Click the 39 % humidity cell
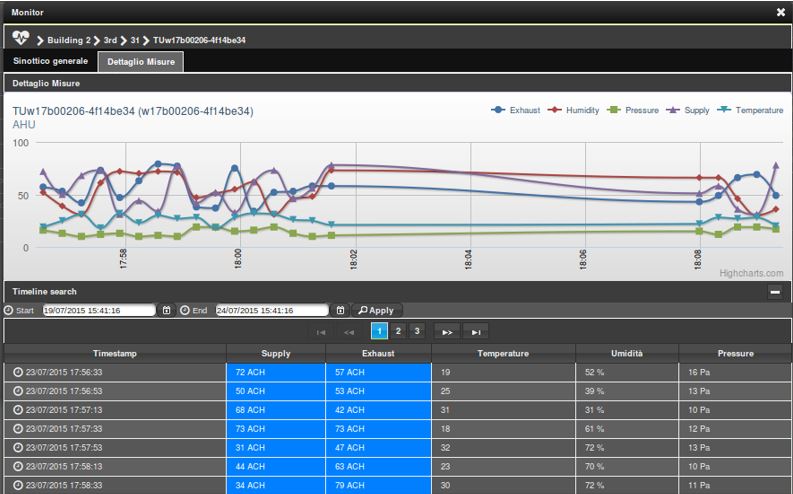Image resolution: width=793 pixels, height=494 pixels. point(627,391)
